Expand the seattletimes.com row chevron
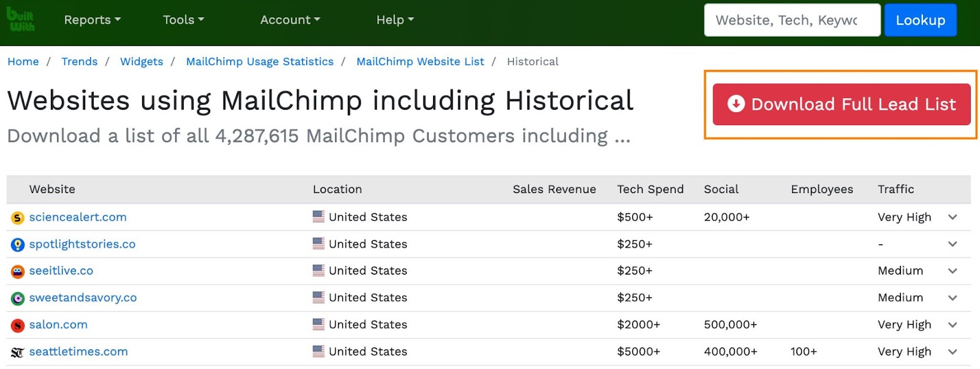The height and width of the screenshot is (369, 980). coord(952,352)
